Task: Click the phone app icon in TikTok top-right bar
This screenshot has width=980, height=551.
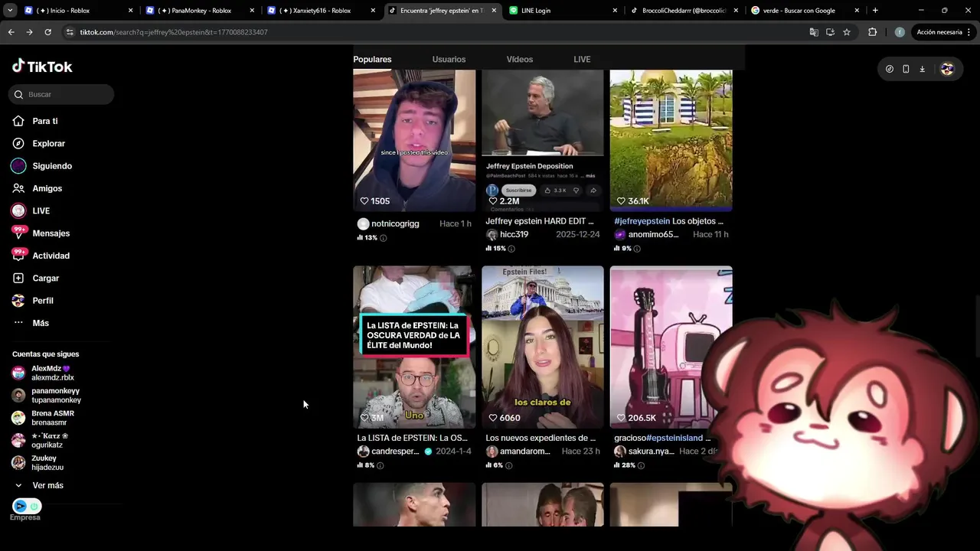Action: point(906,69)
